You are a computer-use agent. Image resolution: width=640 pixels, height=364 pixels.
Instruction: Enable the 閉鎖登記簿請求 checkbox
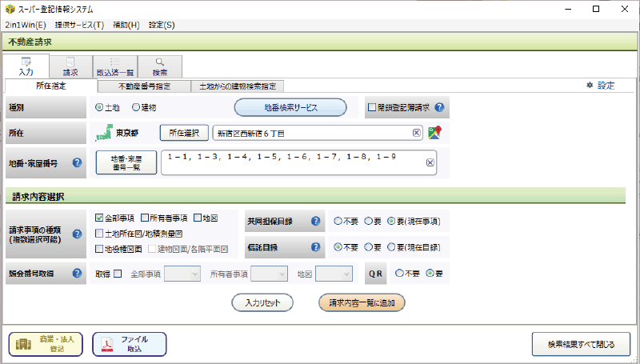coord(371,107)
